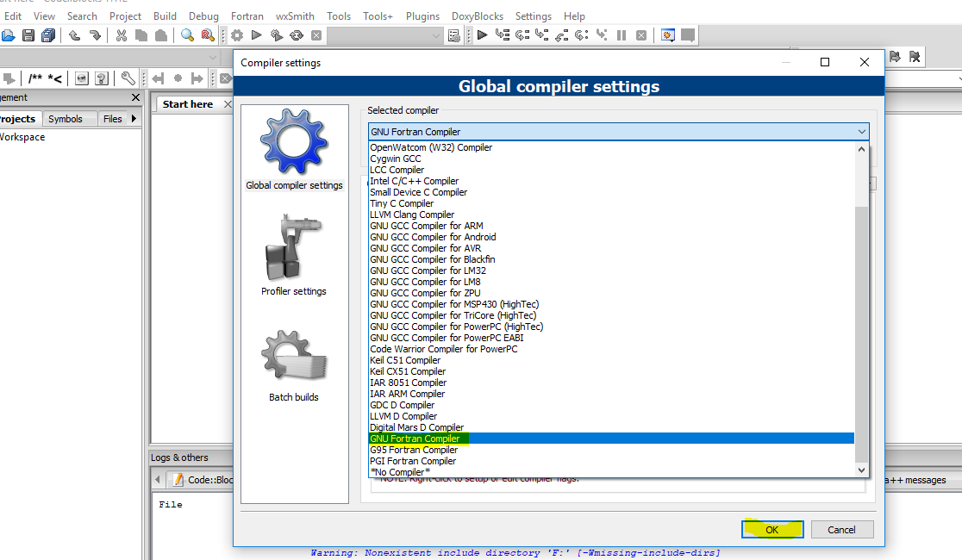Click the Step out debug icon
962x560 pixels.
point(561,35)
